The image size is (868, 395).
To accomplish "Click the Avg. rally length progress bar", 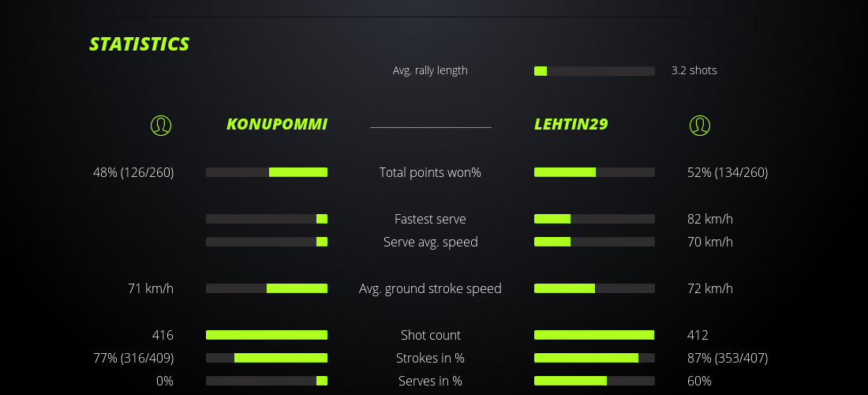I will pos(594,71).
